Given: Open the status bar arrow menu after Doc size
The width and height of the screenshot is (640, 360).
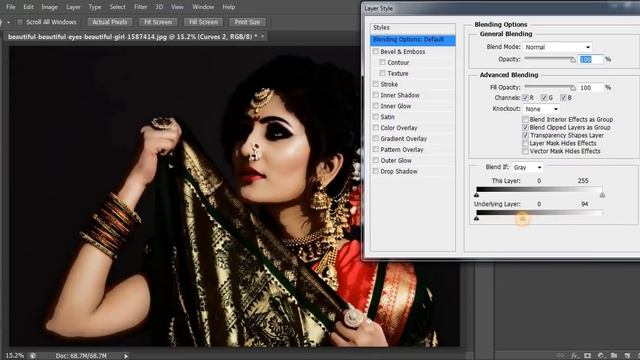Looking at the screenshot, I should pyautogui.click(x=126, y=356).
